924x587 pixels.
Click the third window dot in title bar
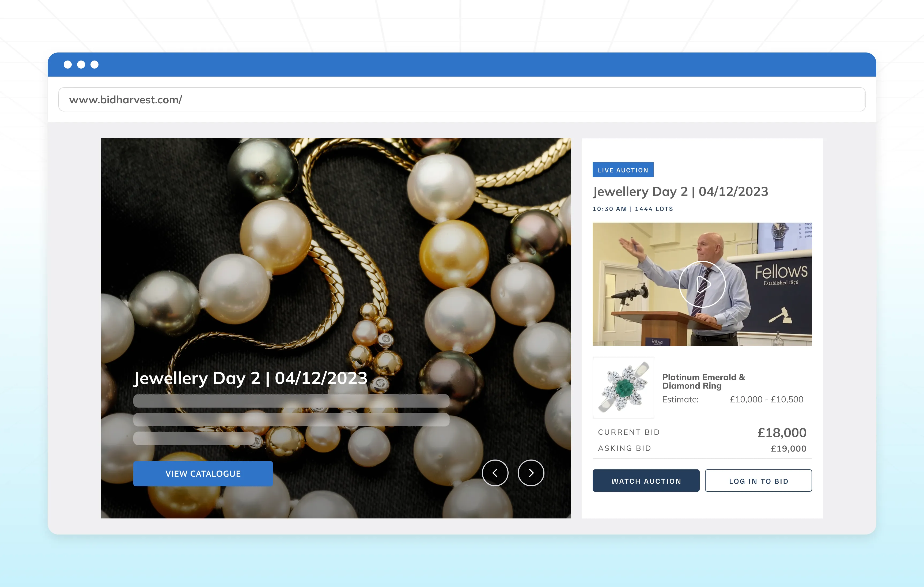pyautogui.click(x=94, y=65)
